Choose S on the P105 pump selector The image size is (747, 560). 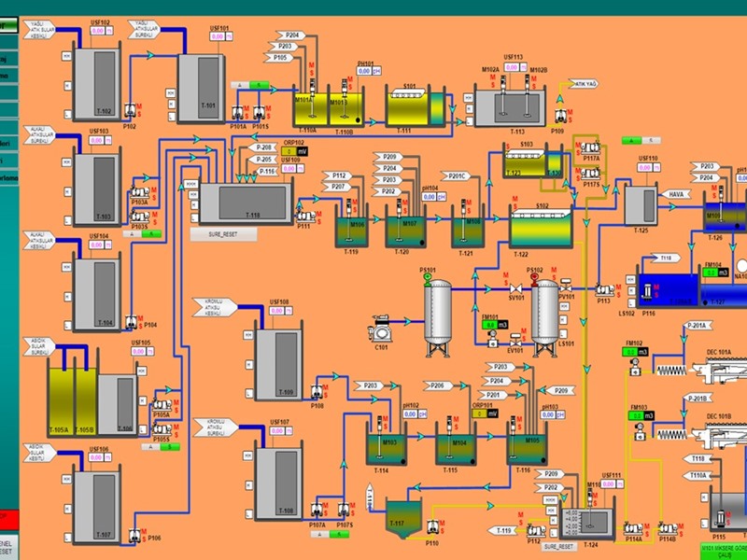tap(170, 447)
